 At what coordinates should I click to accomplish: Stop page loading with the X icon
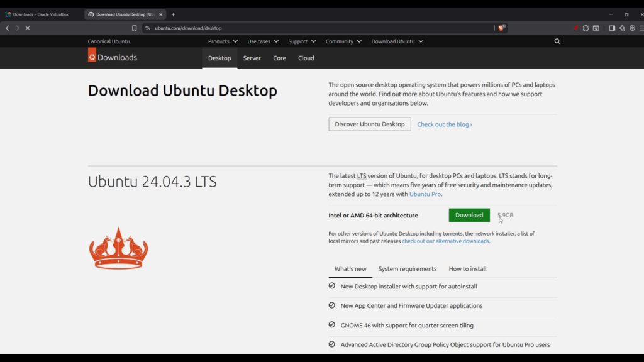tap(28, 28)
